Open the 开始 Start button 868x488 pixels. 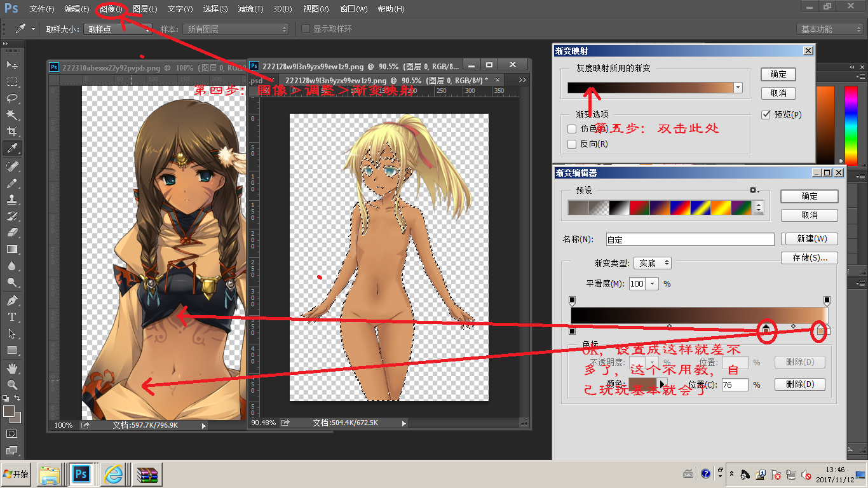17,475
